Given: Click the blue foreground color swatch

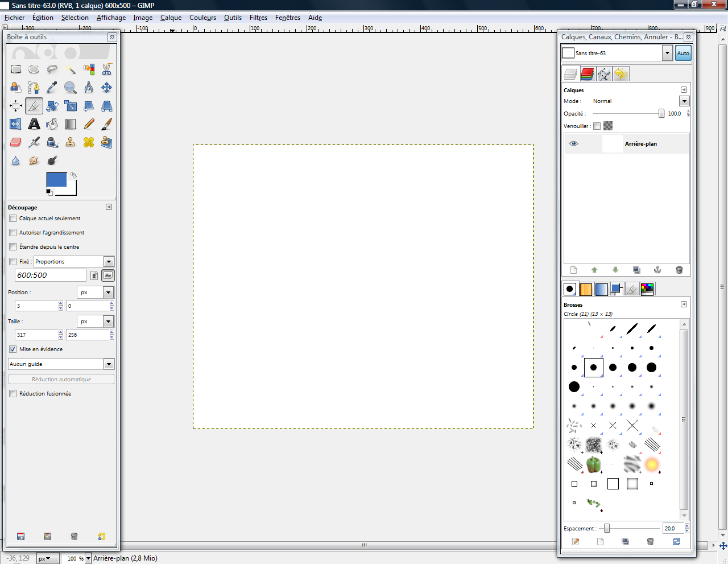Looking at the screenshot, I should (56, 179).
